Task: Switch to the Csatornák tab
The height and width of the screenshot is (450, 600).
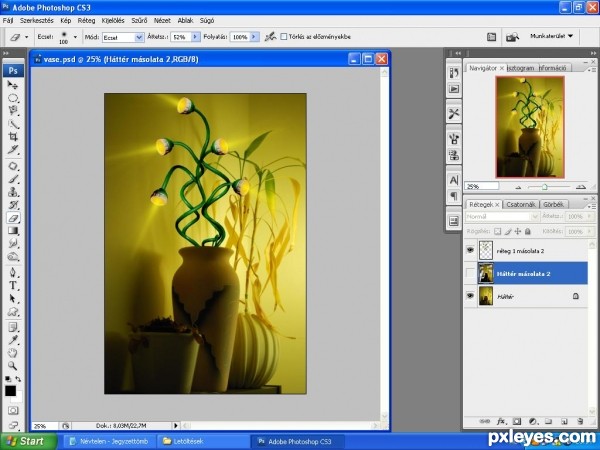Action: (520, 204)
